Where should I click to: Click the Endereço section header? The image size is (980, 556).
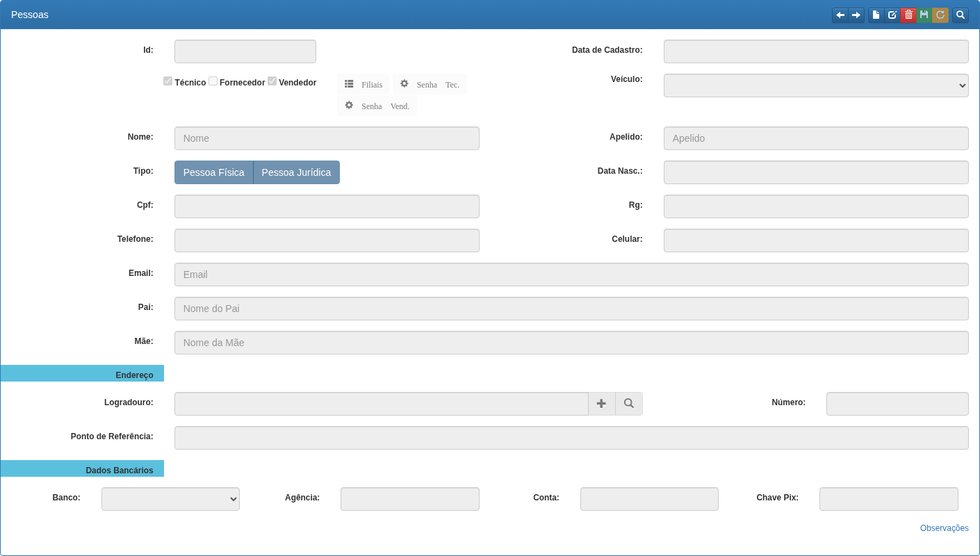pyautogui.click(x=82, y=373)
